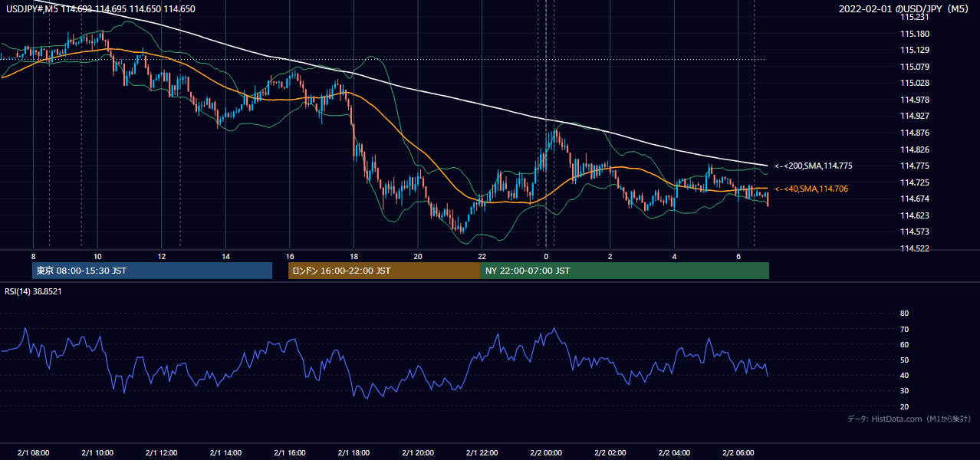Click the London 16:00-22:00 JST session bar
This screenshot has width=980, height=460.
pos(384,271)
